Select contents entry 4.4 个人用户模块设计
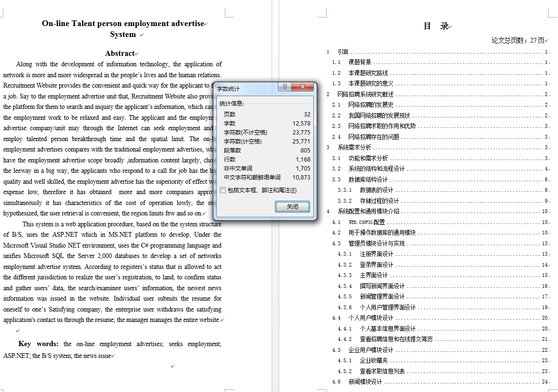This screenshot has width=558, height=392. pos(441,318)
